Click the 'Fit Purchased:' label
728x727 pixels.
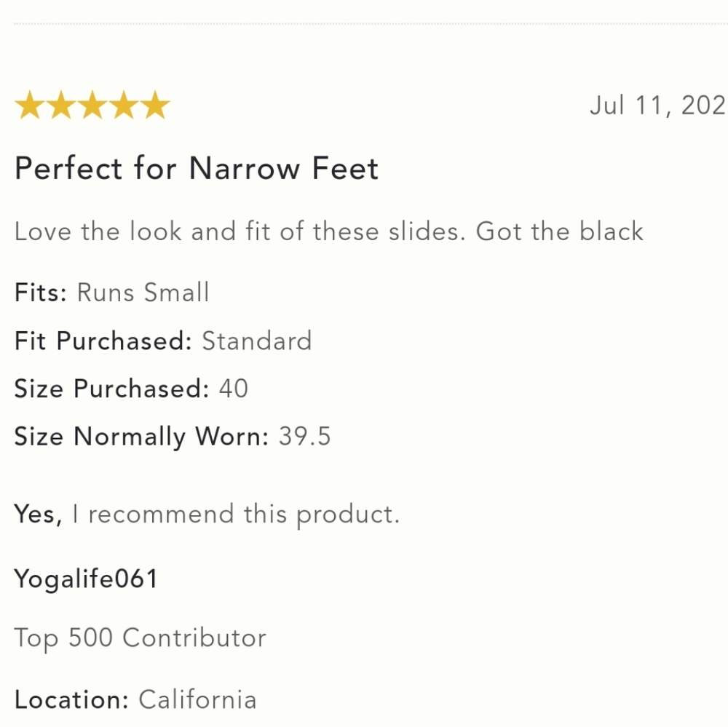103,341
